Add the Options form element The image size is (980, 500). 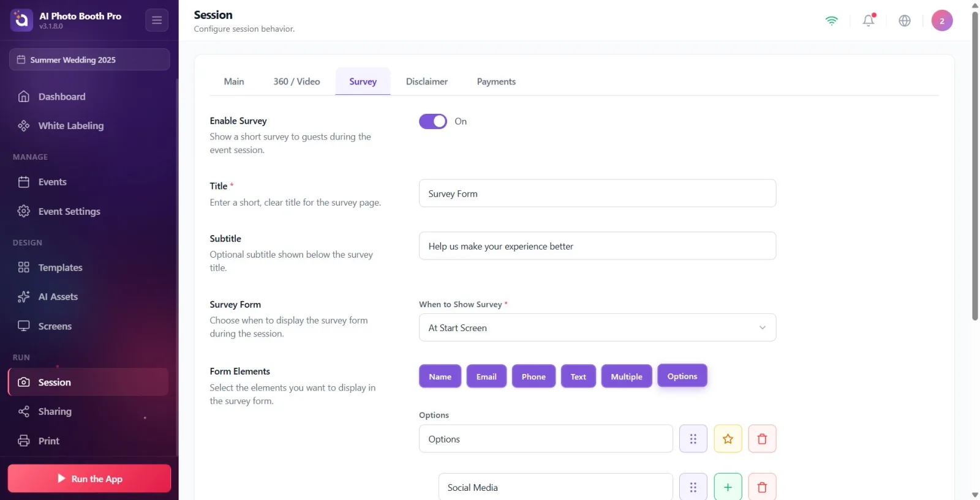tap(682, 376)
